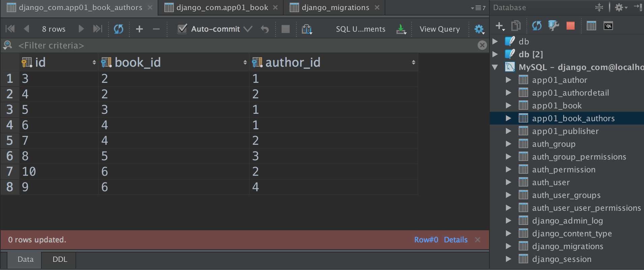Screen dimensions: 644x270
Task: Open the Auto-commit transaction mode dropdown
Action: pyautogui.click(x=248, y=29)
